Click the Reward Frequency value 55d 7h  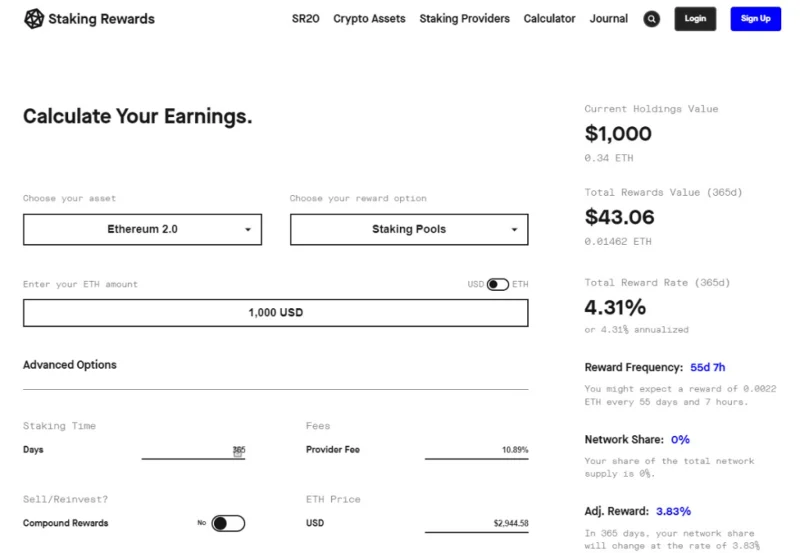pyautogui.click(x=708, y=367)
